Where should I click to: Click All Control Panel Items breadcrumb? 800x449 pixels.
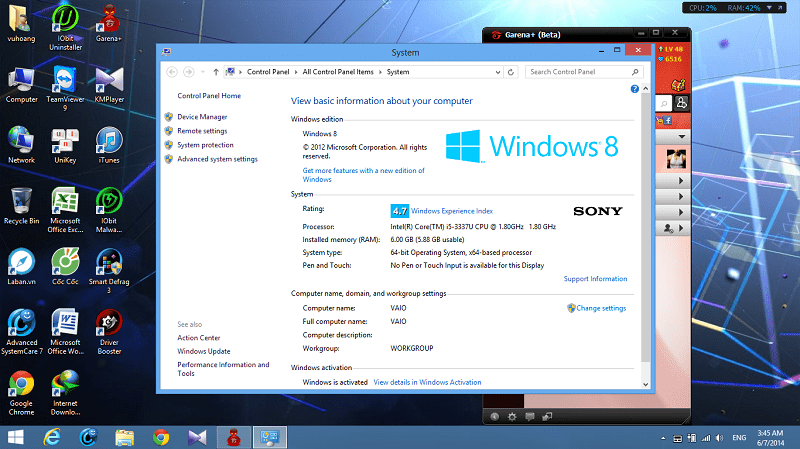click(x=338, y=72)
